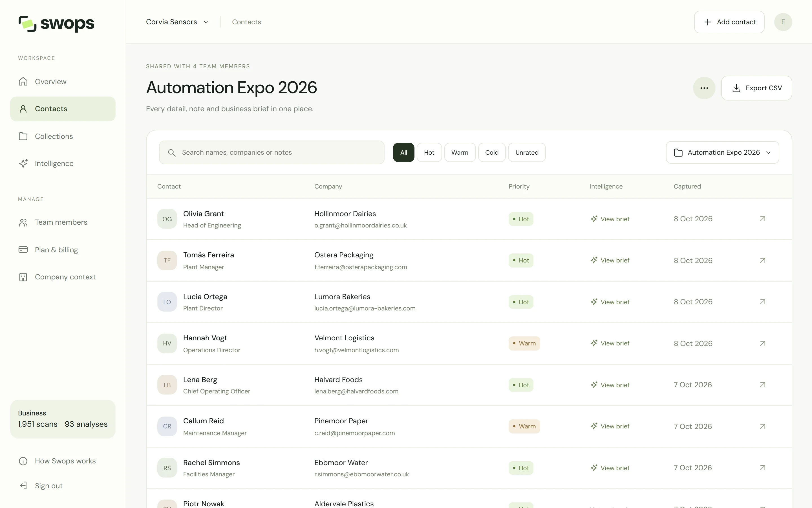Open the three-dot more options menu

704,88
